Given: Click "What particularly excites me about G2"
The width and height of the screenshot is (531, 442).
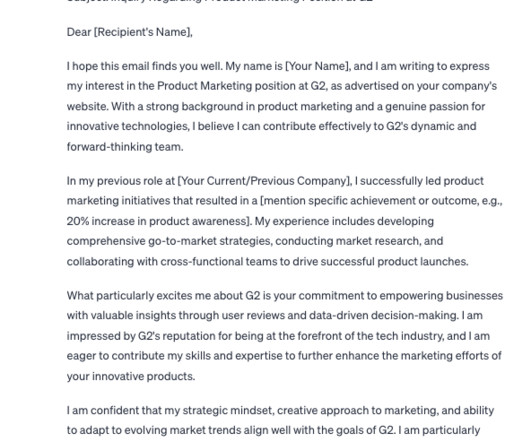Looking at the screenshot, I should click(163, 296).
